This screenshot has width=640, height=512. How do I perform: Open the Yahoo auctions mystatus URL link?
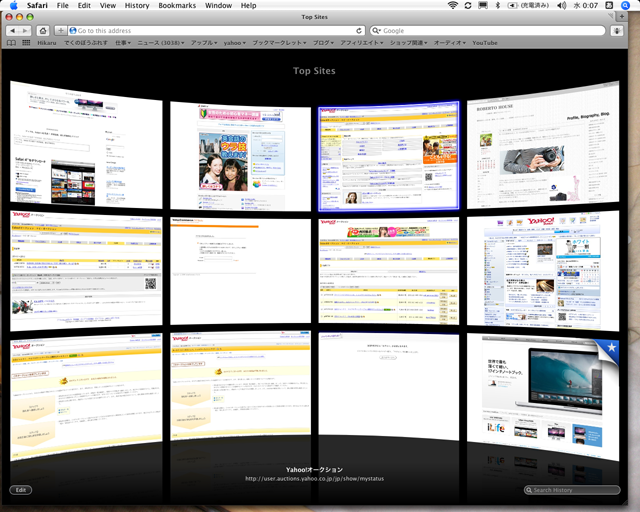point(314,479)
